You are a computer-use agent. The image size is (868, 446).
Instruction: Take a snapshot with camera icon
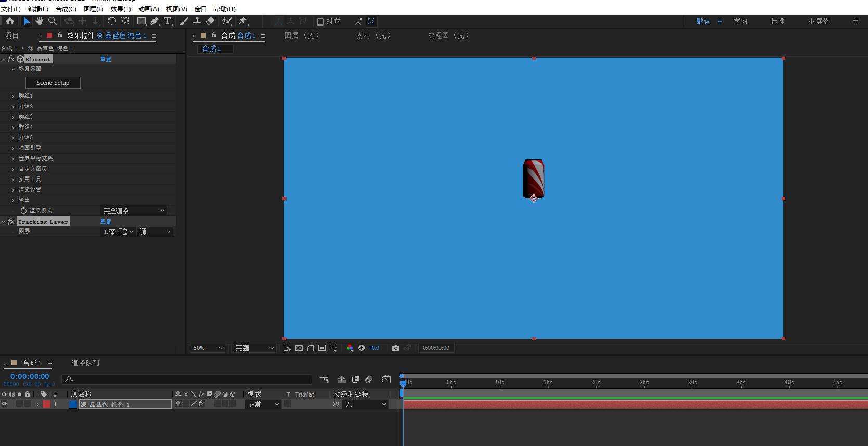[x=396, y=348]
